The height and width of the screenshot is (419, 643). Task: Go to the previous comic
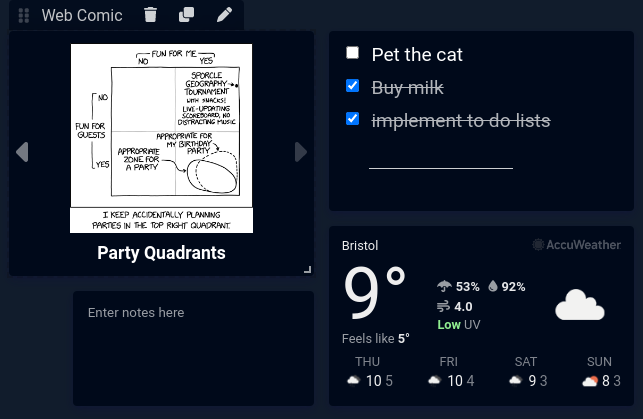pos(22,152)
